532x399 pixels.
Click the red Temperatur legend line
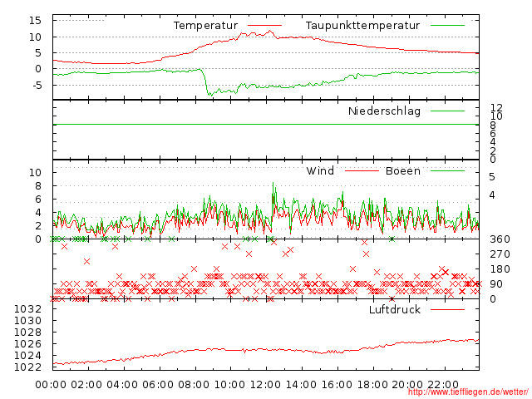264,26
